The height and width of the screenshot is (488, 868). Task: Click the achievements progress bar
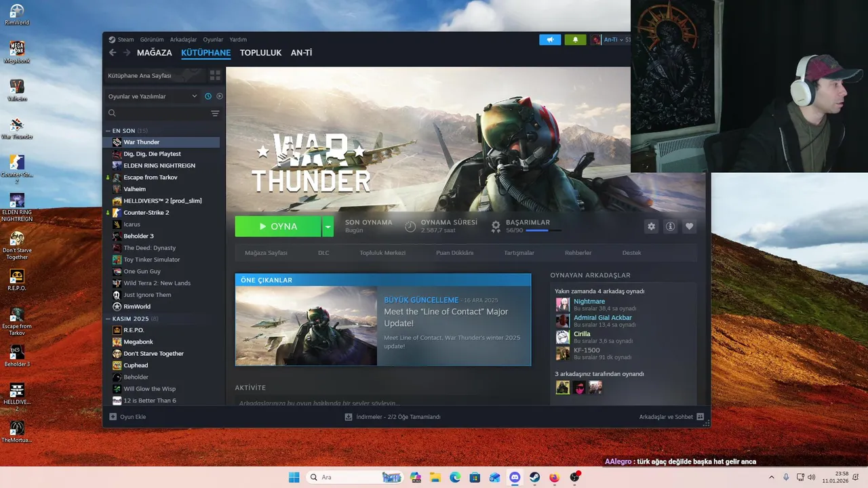click(543, 230)
